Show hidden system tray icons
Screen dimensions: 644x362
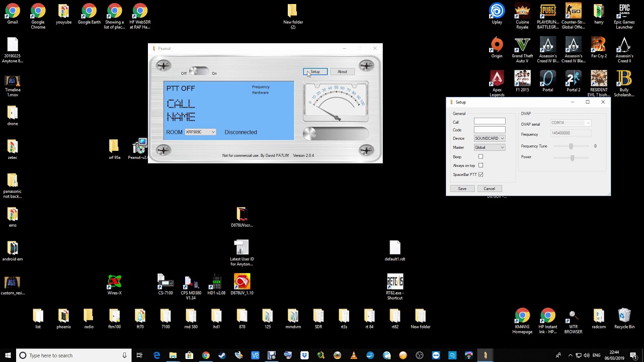pos(570,355)
